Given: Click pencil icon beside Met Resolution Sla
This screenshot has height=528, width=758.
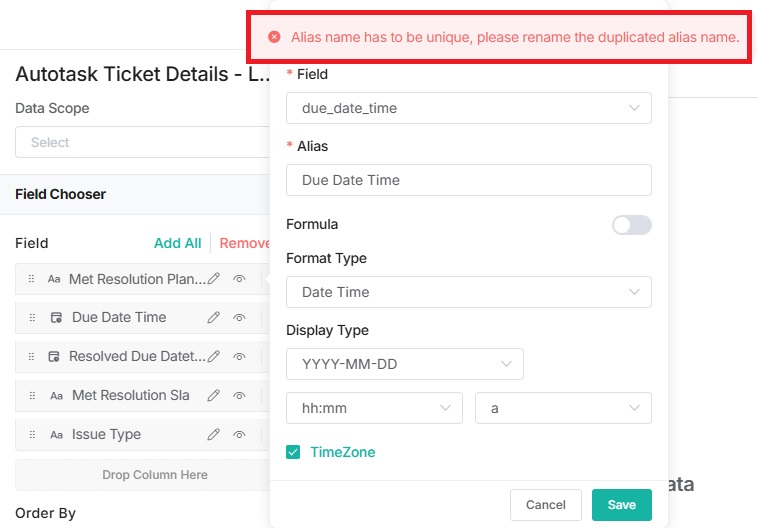Looking at the screenshot, I should point(214,396).
